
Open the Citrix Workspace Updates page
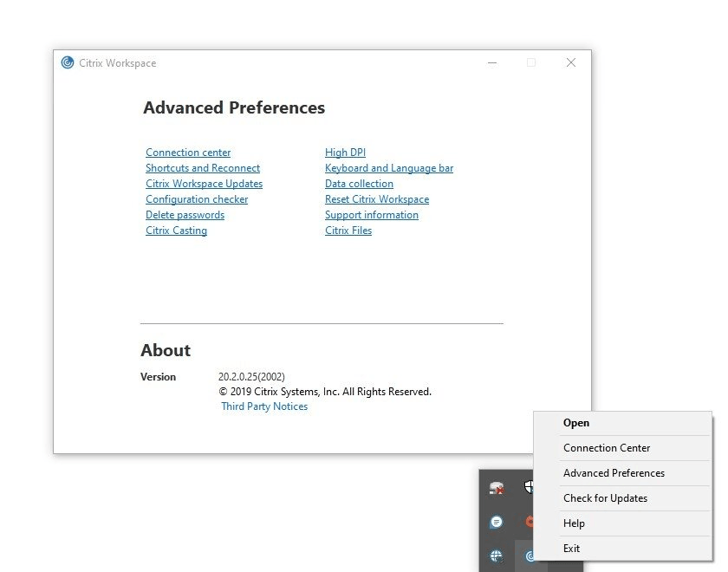tap(204, 184)
